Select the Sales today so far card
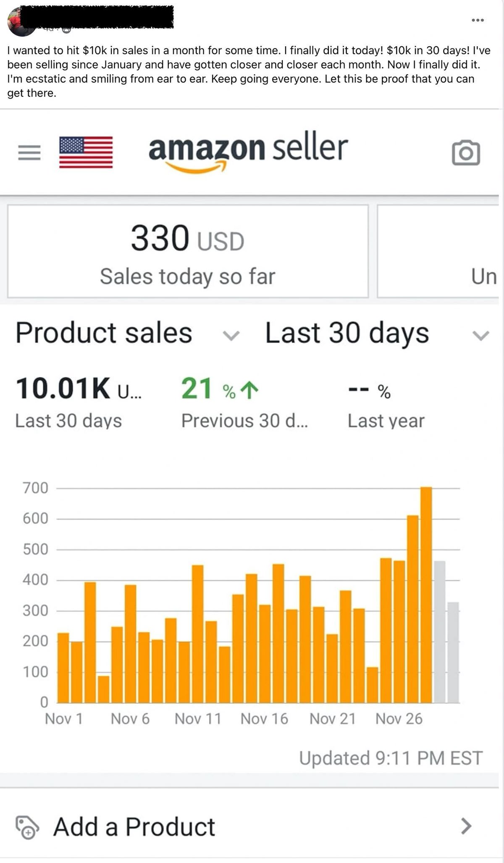This screenshot has height=863, width=504. (188, 251)
